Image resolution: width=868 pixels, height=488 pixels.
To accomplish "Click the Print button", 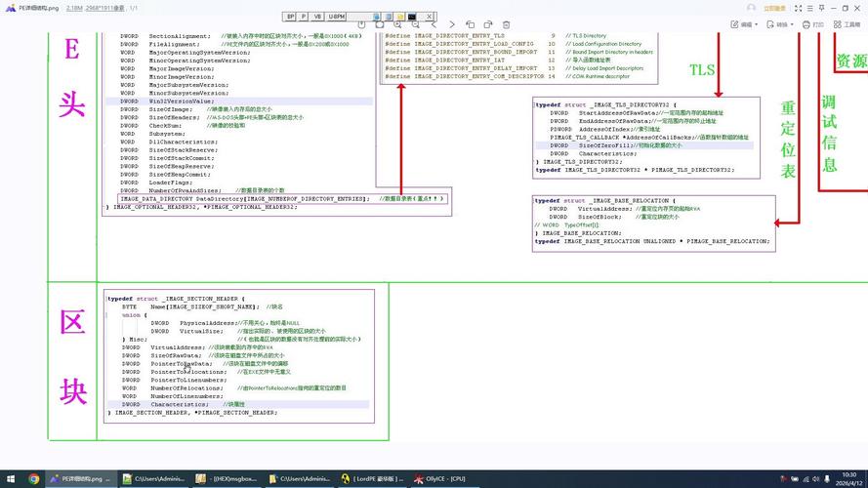I will pos(813,24).
